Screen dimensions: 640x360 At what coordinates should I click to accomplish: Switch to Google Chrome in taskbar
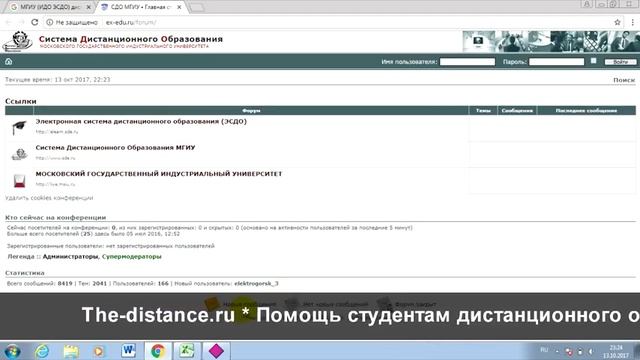(158, 351)
